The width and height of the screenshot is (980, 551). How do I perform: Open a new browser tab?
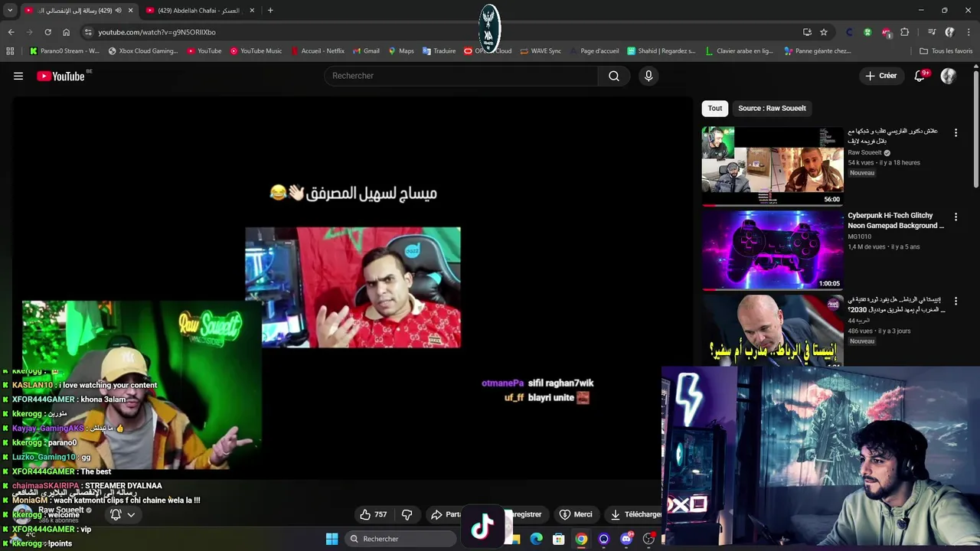coord(270,11)
